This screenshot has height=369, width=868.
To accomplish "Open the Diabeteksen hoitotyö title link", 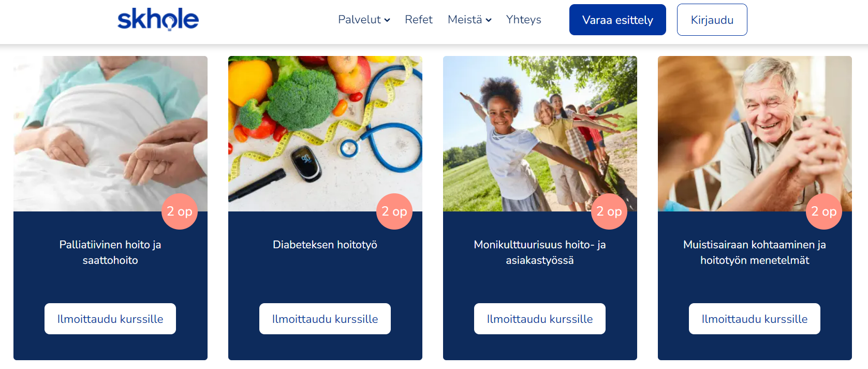I will (325, 245).
